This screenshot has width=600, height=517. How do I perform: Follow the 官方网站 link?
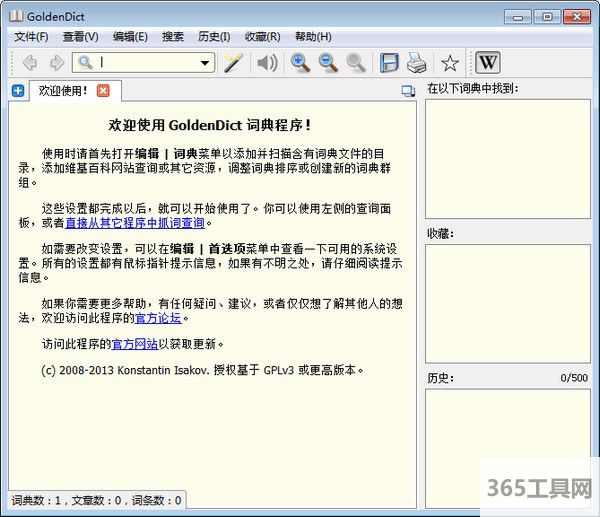coord(135,344)
